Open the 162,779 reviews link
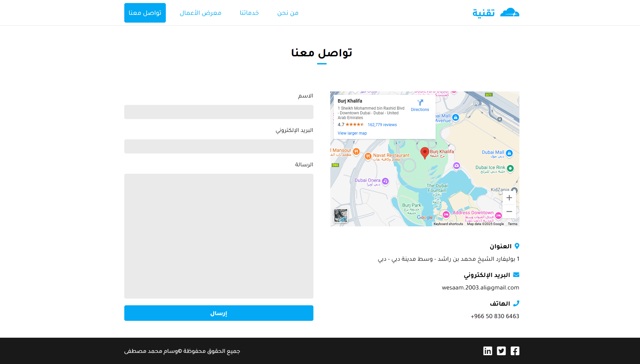 point(382,125)
